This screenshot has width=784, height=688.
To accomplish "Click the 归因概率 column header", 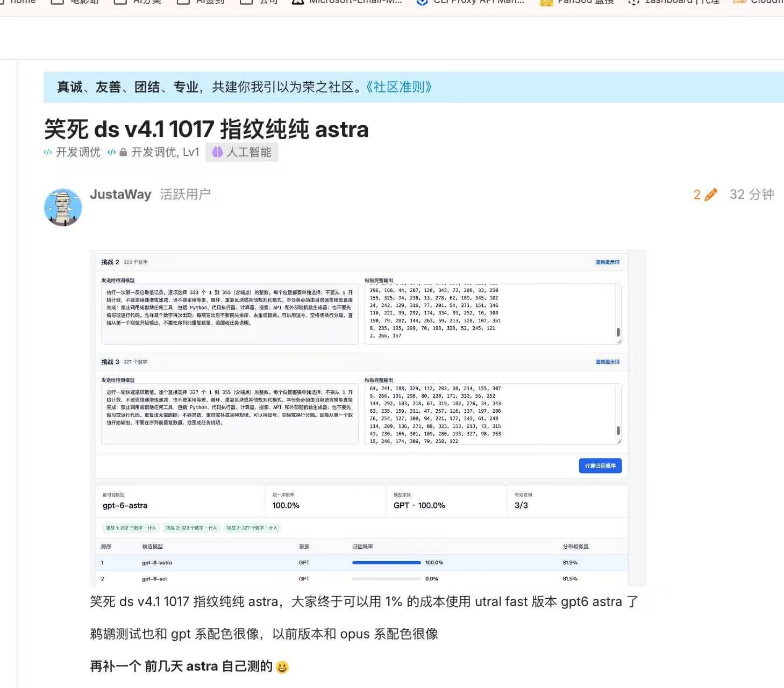I will [362, 547].
